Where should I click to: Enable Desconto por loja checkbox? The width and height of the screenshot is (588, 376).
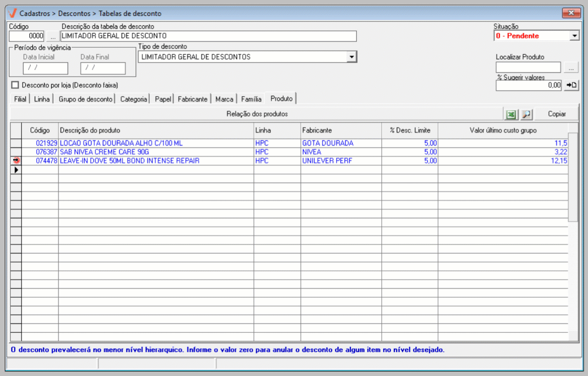pos(15,85)
